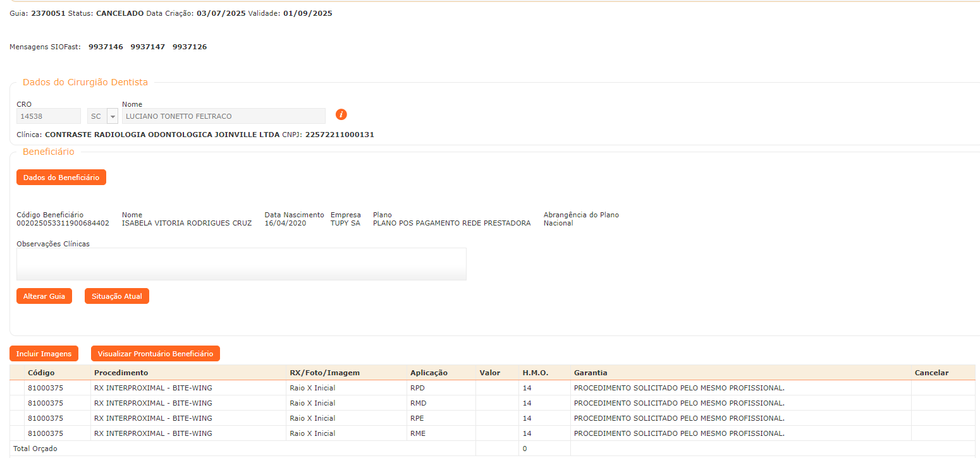Click the Cancelar column header

(x=931, y=373)
